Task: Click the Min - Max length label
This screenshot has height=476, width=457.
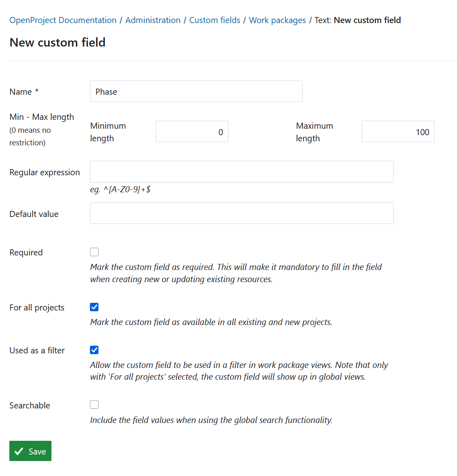Action: 42,117
